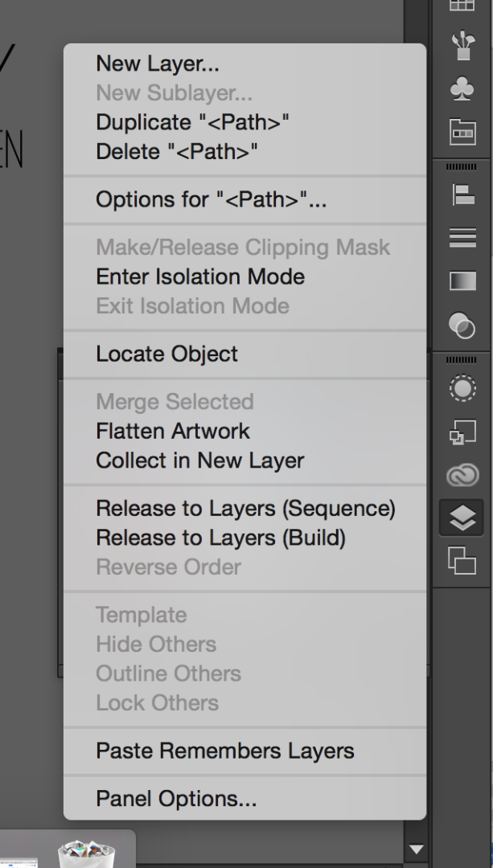The height and width of the screenshot is (868, 493).
Task: Open the Trash in the Dock
Action: (86, 854)
